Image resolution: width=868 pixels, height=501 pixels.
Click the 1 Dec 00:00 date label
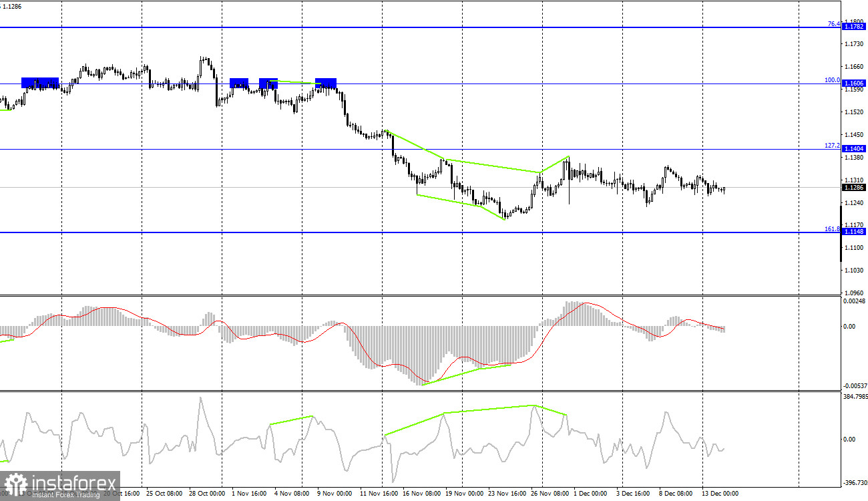coord(591,494)
